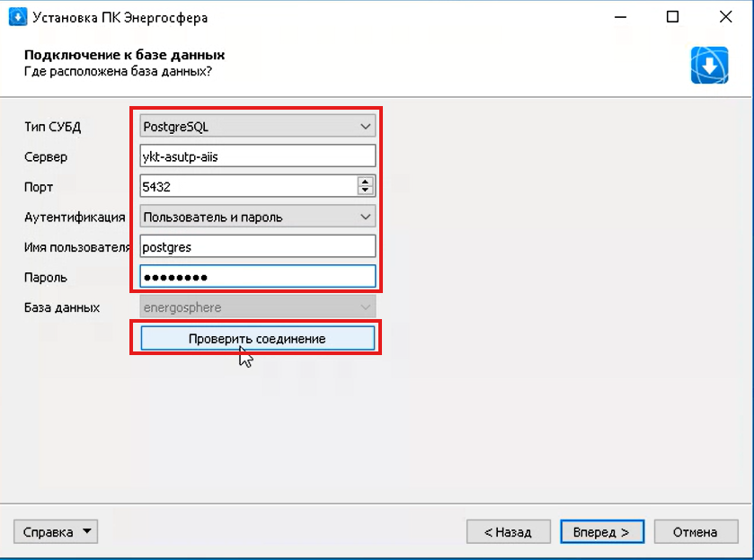754x560 pixels.
Task: Click the Имя пользователя field with postgres
Action: (257, 247)
